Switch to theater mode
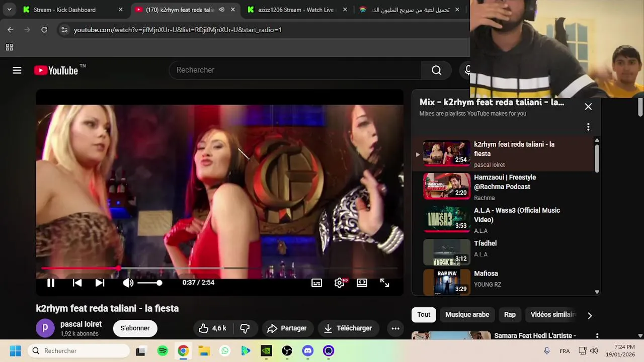The height and width of the screenshot is (362, 644). (x=362, y=283)
